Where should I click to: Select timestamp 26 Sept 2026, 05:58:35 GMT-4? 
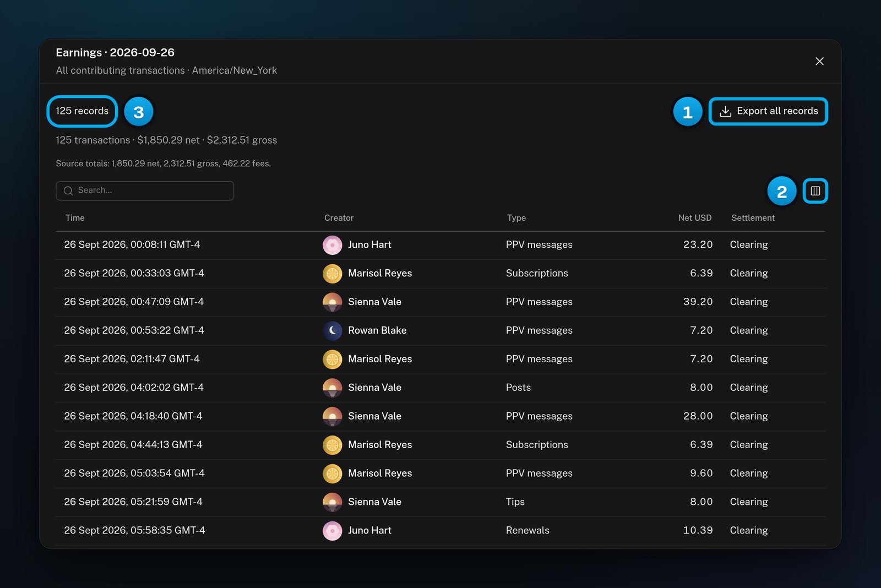pyautogui.click(x=134, y=531)
